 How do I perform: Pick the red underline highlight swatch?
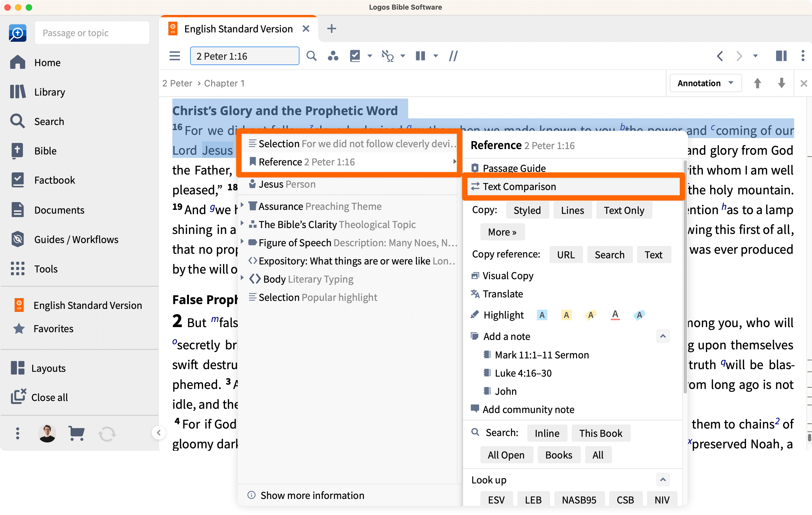[x=615, y=315]
